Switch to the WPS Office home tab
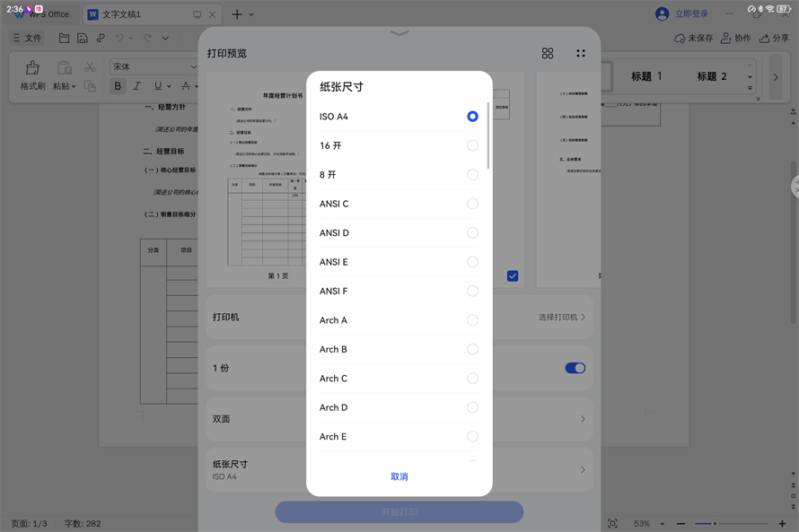This screenshot has height=532, width=799. click(x=42, y=14)
